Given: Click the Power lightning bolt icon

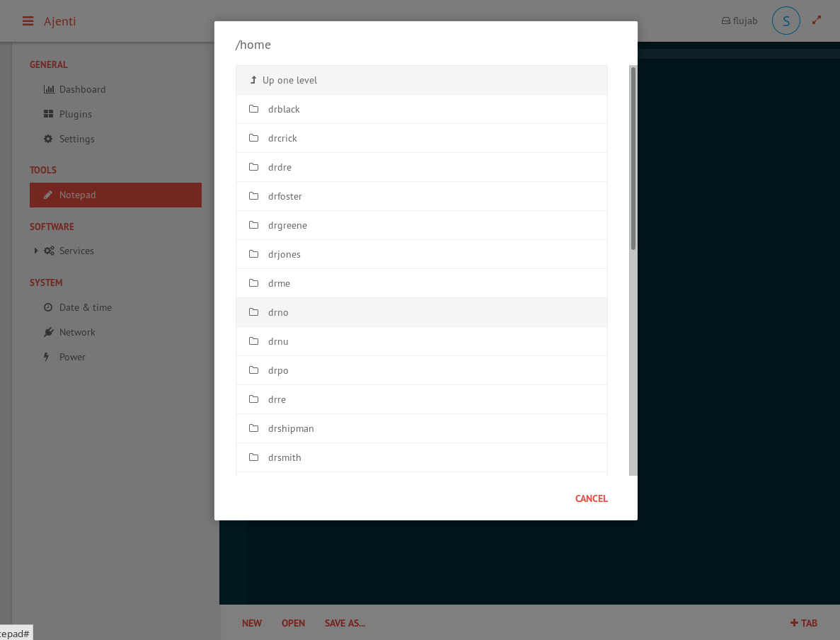Looking at the screenshot, I should tap(47, 357).
